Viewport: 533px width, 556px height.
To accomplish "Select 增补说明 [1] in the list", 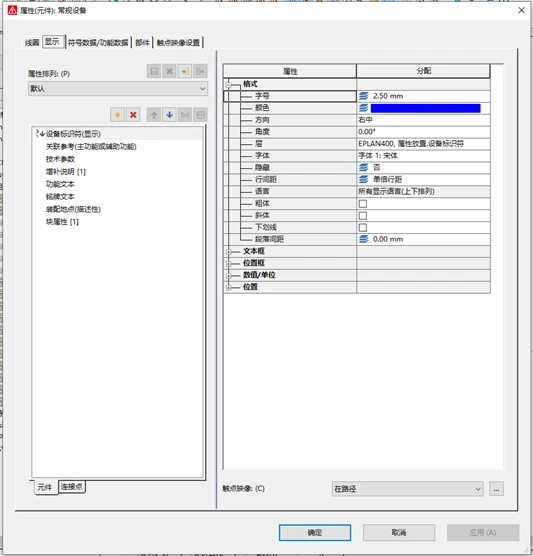I will point(66,172).
